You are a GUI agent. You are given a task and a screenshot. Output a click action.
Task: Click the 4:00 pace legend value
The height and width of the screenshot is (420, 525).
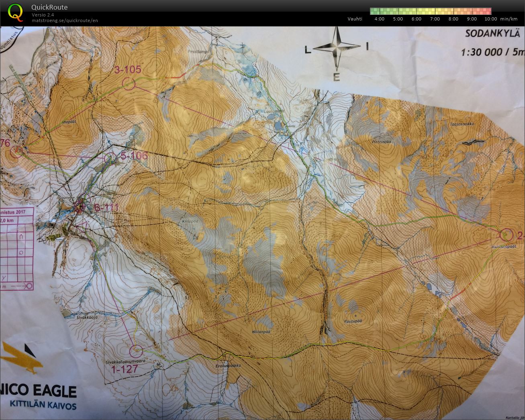379,19
